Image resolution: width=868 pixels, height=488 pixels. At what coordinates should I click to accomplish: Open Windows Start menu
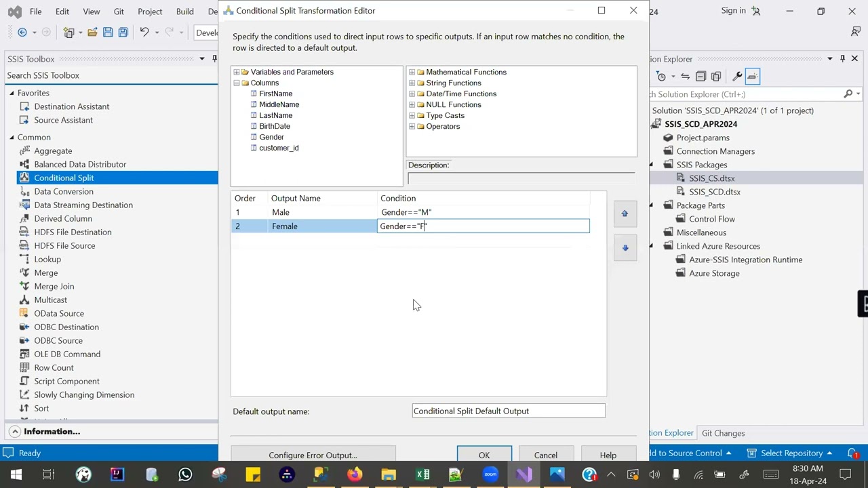[x=16, y=474]
